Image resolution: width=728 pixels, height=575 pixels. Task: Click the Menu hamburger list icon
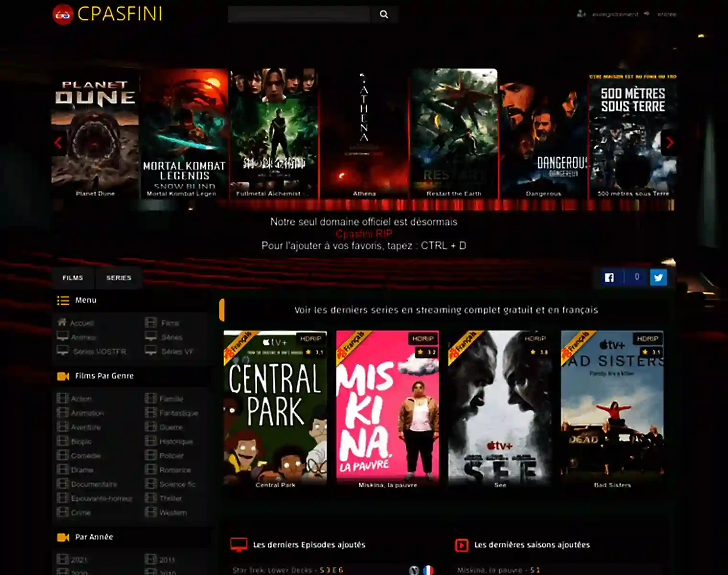tap(63, 300)
